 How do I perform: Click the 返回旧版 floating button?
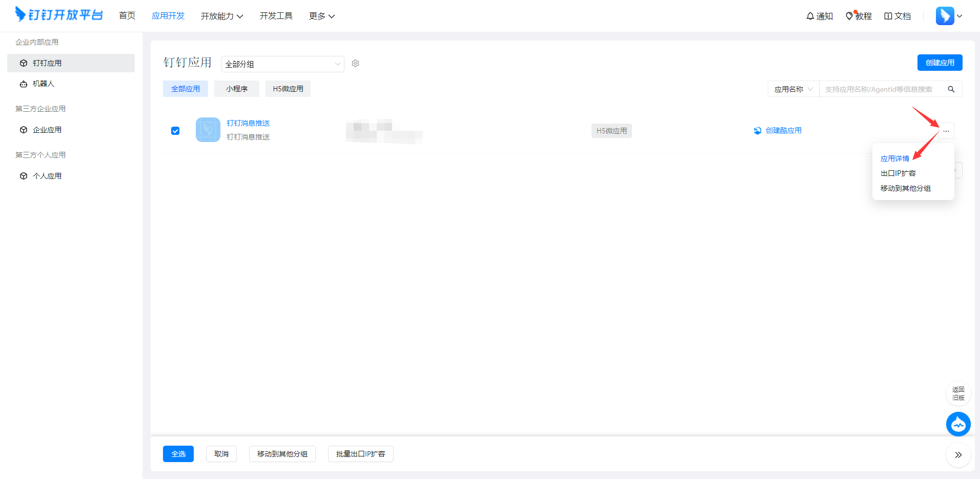click(x=958, y=393)
